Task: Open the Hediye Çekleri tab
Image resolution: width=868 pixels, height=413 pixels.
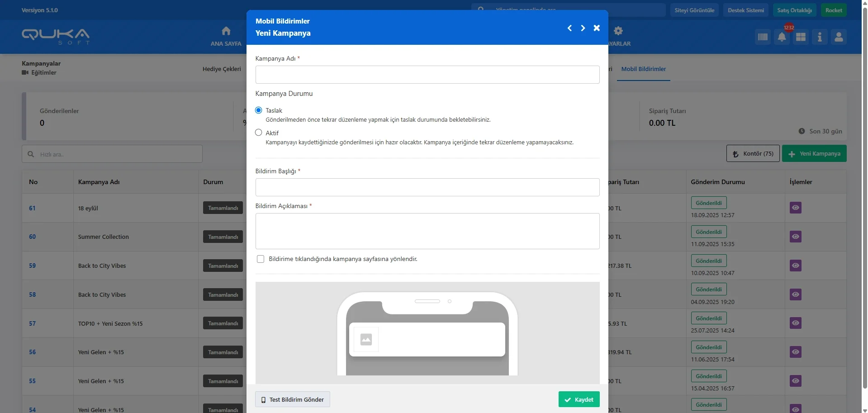Action: point(222,69)
